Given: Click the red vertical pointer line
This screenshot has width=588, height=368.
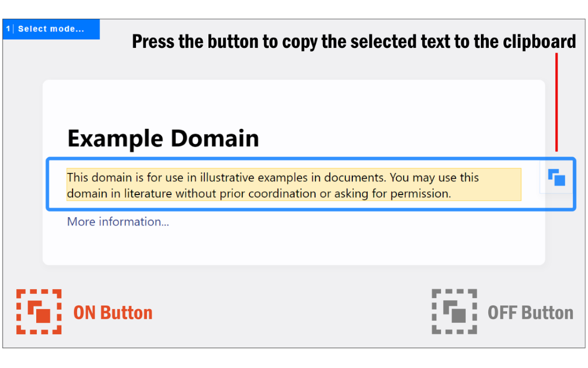Looking at the screenshot, I should 556,102.
